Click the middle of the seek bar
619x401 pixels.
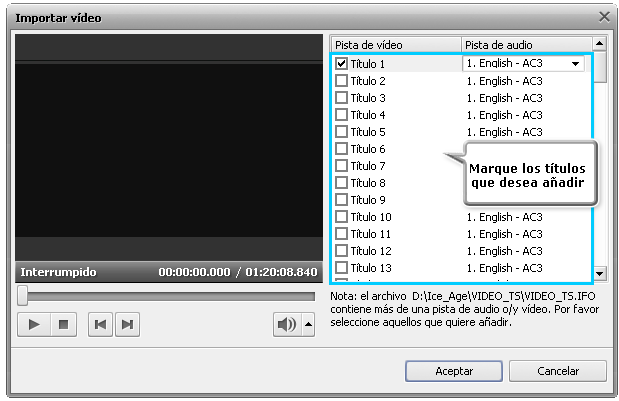[x=167, y=296]
